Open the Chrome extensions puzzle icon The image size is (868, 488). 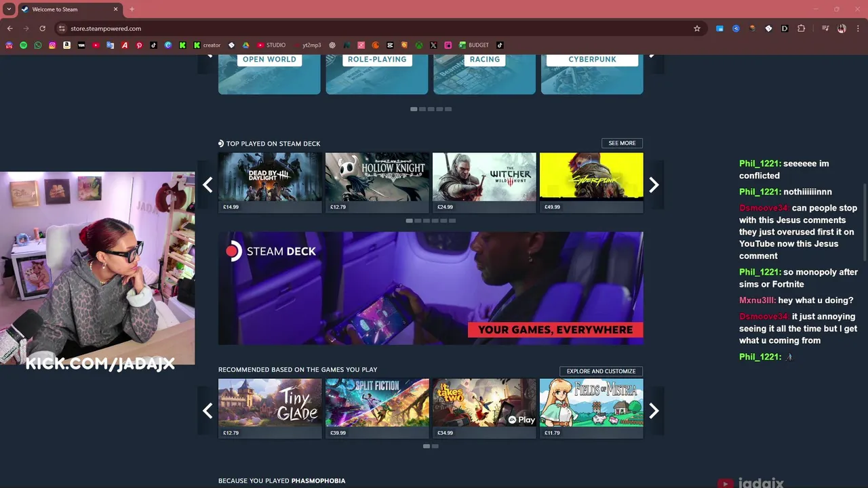(x=801, y=28)
